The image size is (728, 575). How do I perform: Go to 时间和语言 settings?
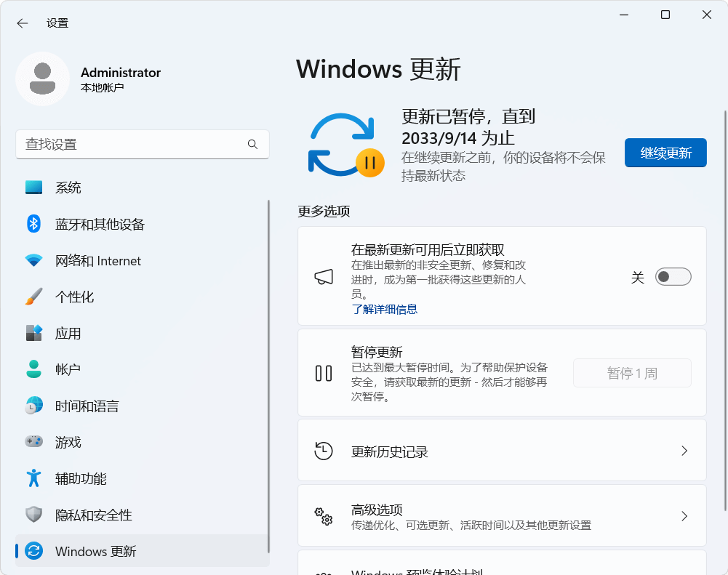[x=142, y=406]
